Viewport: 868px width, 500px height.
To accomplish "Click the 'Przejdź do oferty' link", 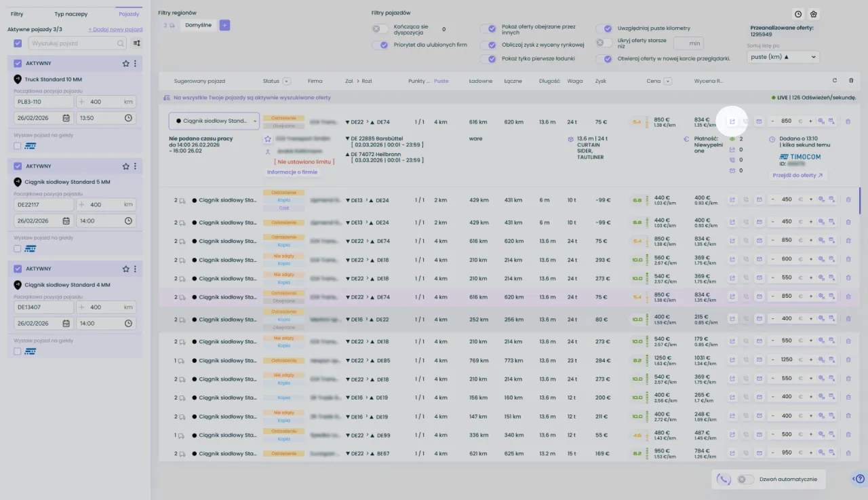I will (x=797, y=175).
